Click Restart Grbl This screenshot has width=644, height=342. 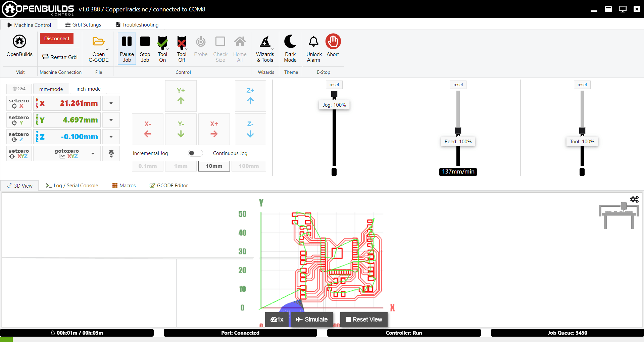coord(60,57)
